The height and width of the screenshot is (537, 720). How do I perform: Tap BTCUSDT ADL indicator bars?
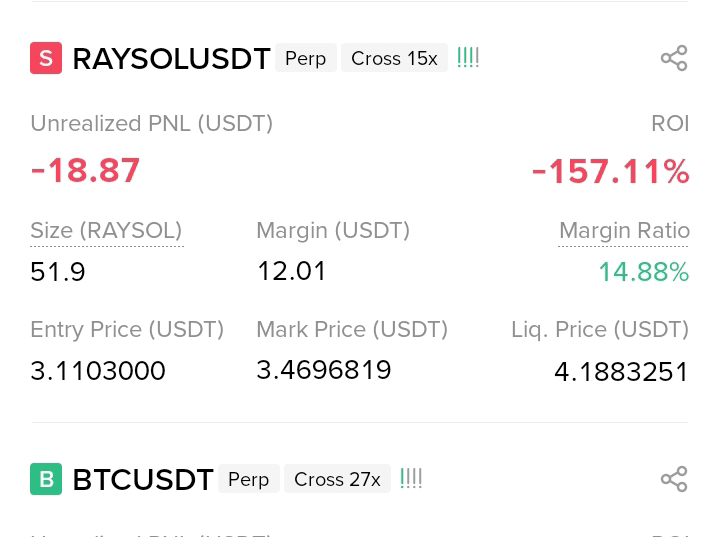tap(411, 479)
